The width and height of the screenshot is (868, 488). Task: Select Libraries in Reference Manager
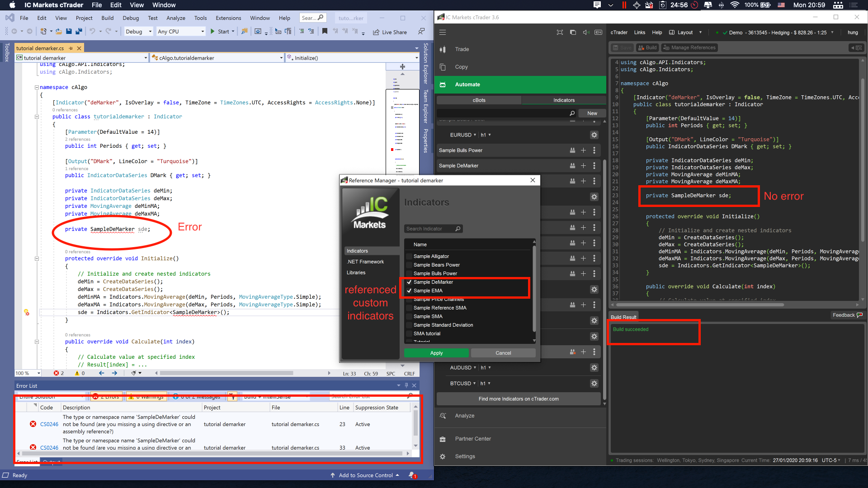[356, 273]
